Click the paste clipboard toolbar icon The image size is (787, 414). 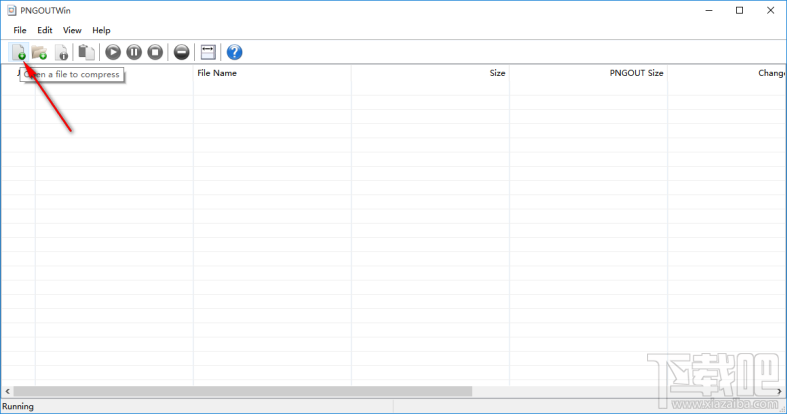(86, 52)
